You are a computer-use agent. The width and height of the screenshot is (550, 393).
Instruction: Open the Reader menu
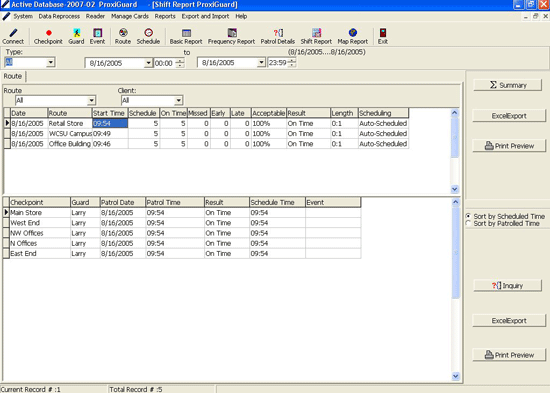tap(95, 16)
